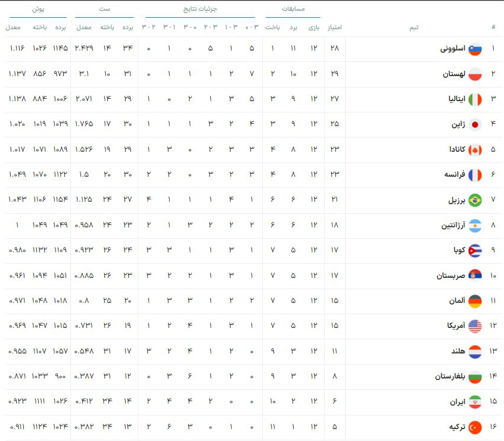Click the Brazil flag icon

(x=475, y=200)
